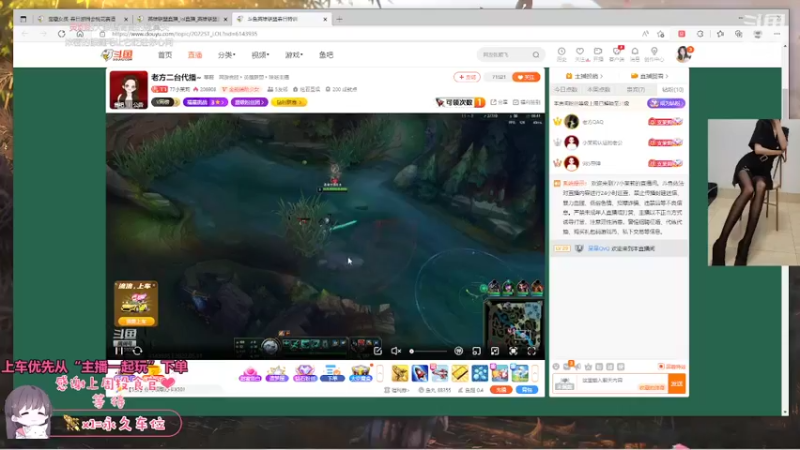Select the golden gun gift icon

[399, 373]
